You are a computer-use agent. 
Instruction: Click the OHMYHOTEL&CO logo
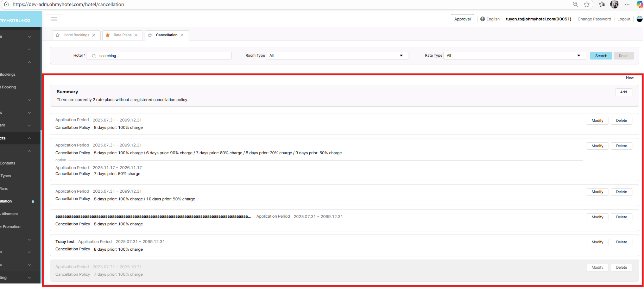point(15,20)
